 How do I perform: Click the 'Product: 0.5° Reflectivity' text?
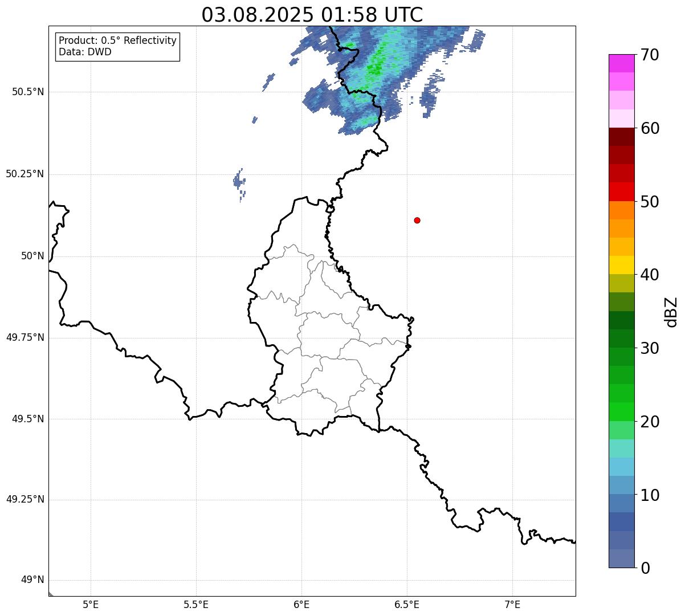click(117, 41)
